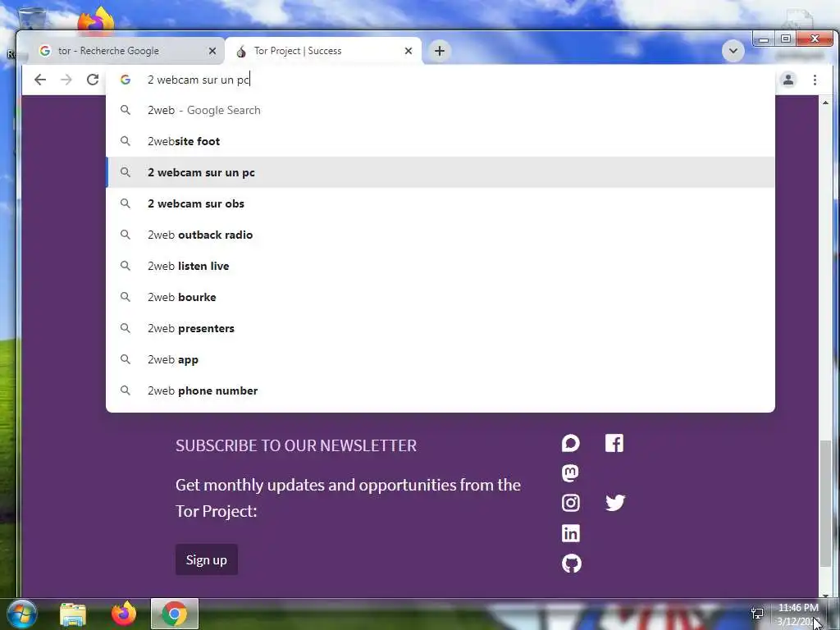This screenshot has width=840, height=630.
Task: Click search icon beside '2web bourke'
Action: click(126, 297)
